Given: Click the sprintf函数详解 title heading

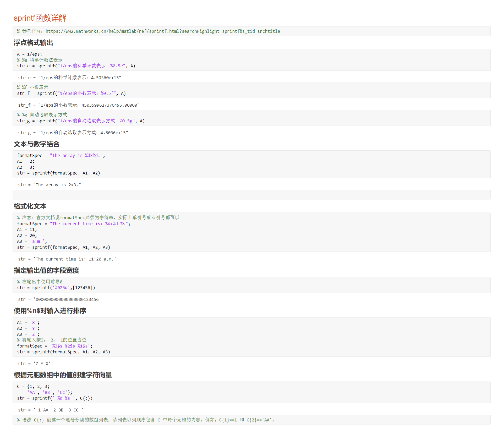Looking at the screenshot, I should tap(40, 18).
